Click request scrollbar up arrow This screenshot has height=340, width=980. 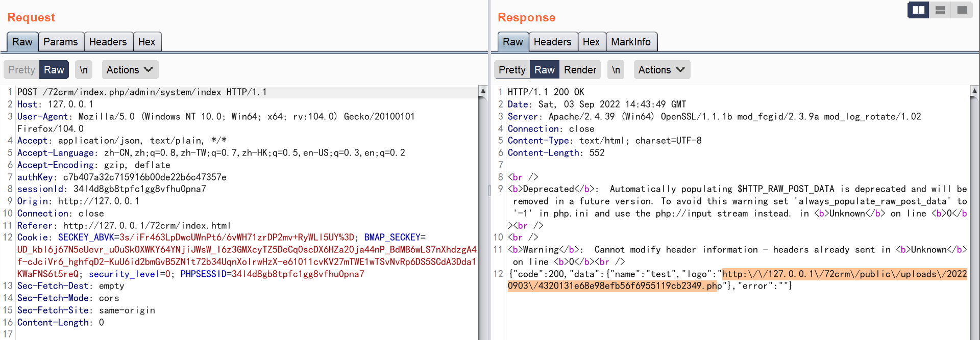click(x=483, y=91)
